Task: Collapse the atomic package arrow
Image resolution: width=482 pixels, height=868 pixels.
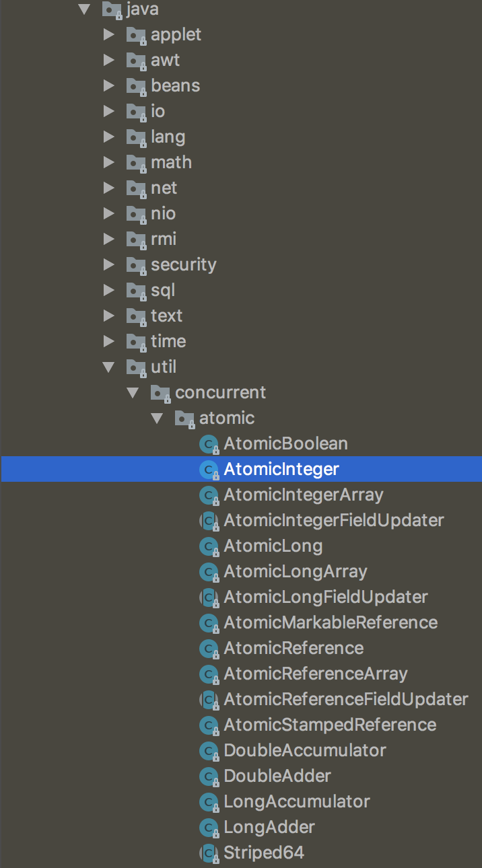Action: pos(157,419)
